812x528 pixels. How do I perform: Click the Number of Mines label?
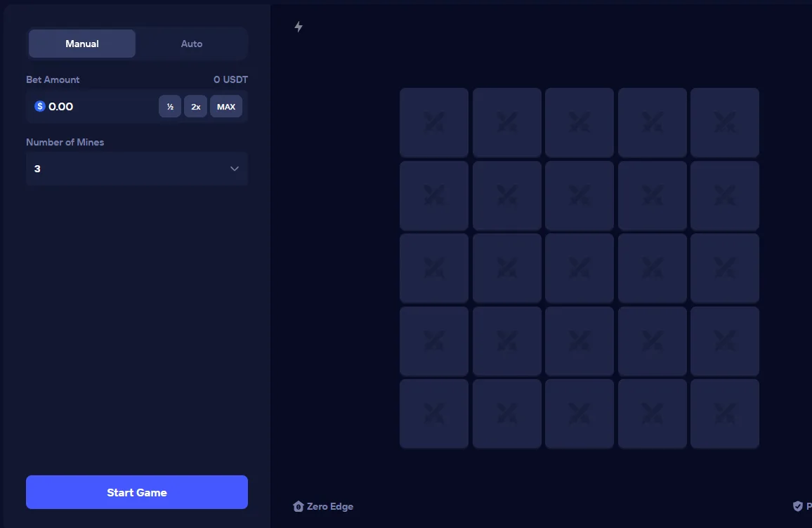coord(65,143)
